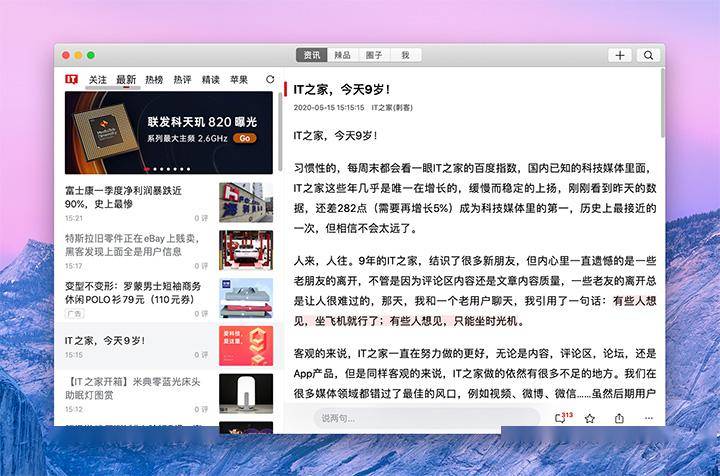Click the IT之家 red logo icon
This screenshot has height=476, width=720.
point(72,79)
